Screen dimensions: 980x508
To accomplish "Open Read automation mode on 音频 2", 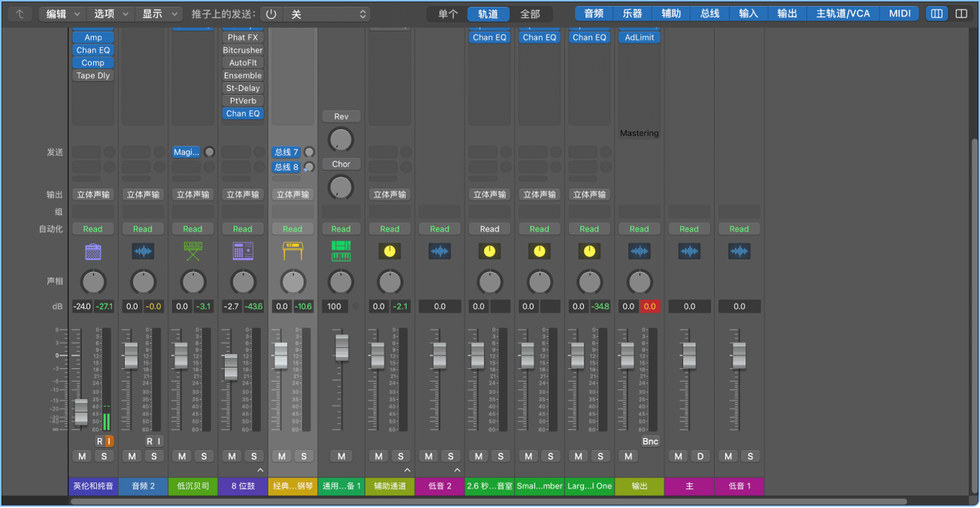I will click(x=143, y=229).
